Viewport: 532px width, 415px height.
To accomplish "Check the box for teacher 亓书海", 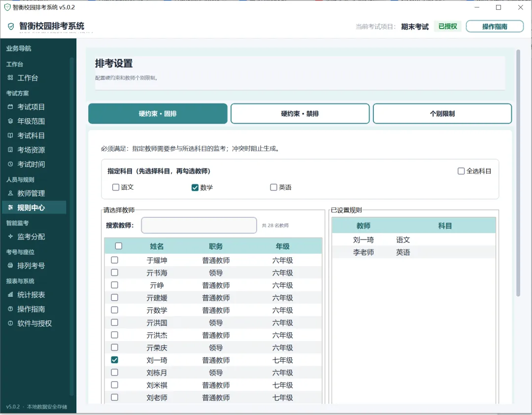I will (x=115, y=273).
